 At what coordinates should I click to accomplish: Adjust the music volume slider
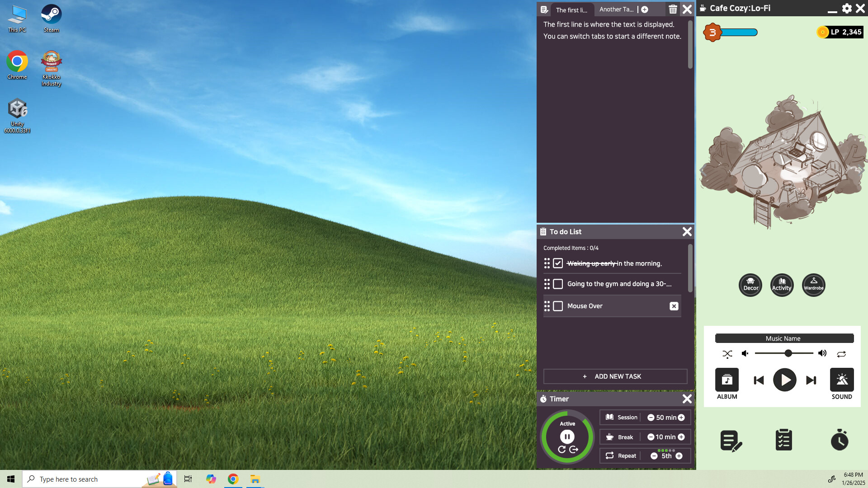tap(784, 353)
